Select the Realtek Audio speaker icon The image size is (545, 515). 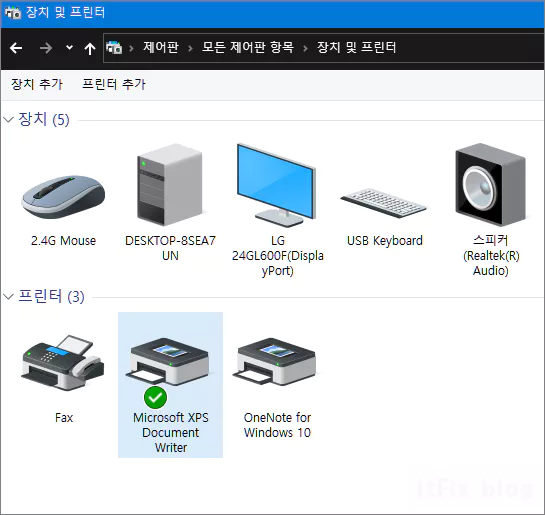(490, 185)
